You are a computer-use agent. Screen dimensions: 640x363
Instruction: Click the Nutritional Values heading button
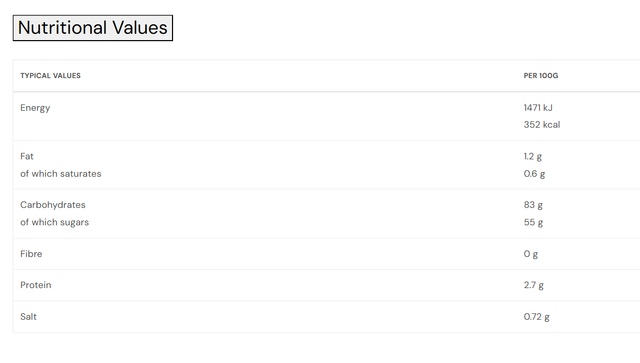[93, 28]
